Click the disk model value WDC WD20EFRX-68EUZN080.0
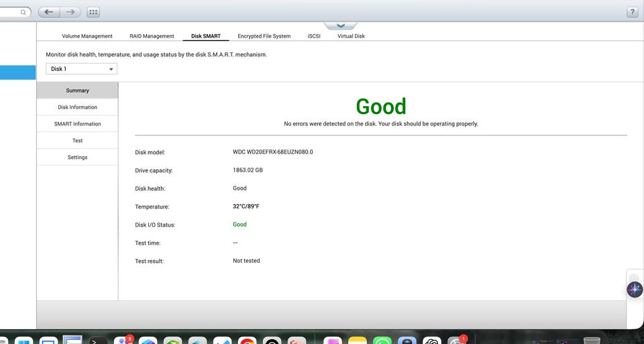Viewport: 644px width, 344px height. tap(273, 152)
